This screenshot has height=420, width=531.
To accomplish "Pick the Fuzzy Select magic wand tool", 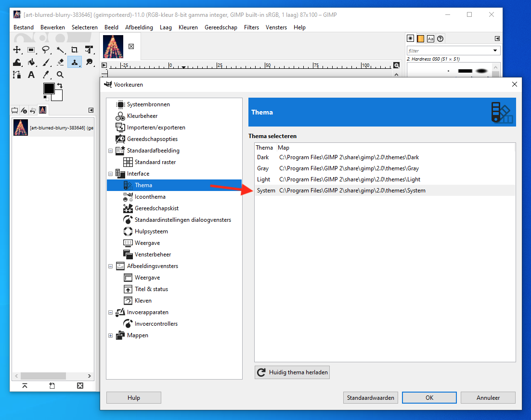I will coord(60,50).
